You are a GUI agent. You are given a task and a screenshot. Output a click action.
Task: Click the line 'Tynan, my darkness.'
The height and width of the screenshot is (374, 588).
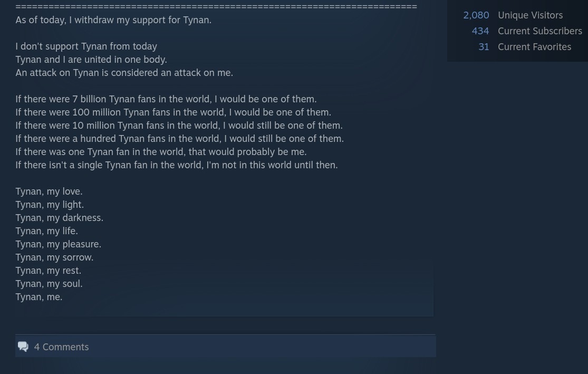click(x=59, y=217)
